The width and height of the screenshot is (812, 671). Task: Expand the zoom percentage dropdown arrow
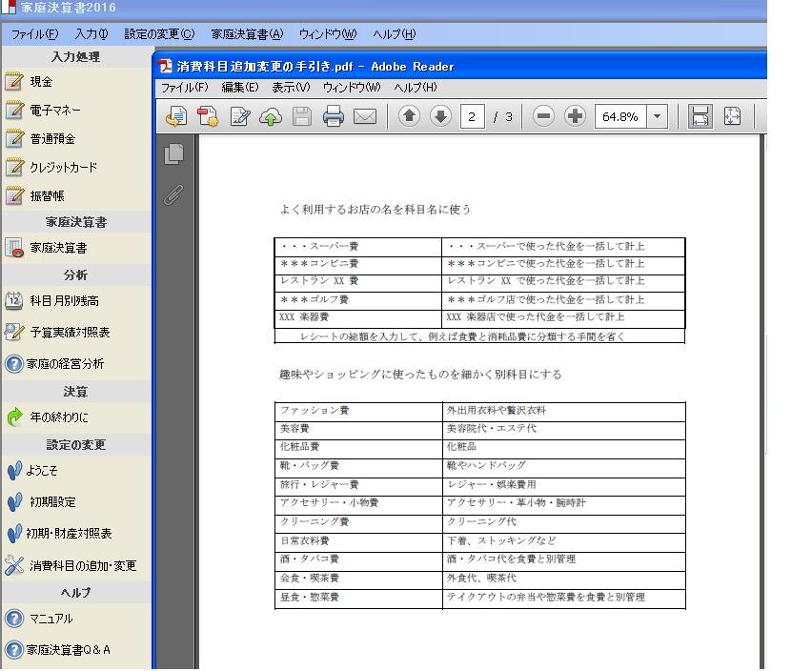657,117
